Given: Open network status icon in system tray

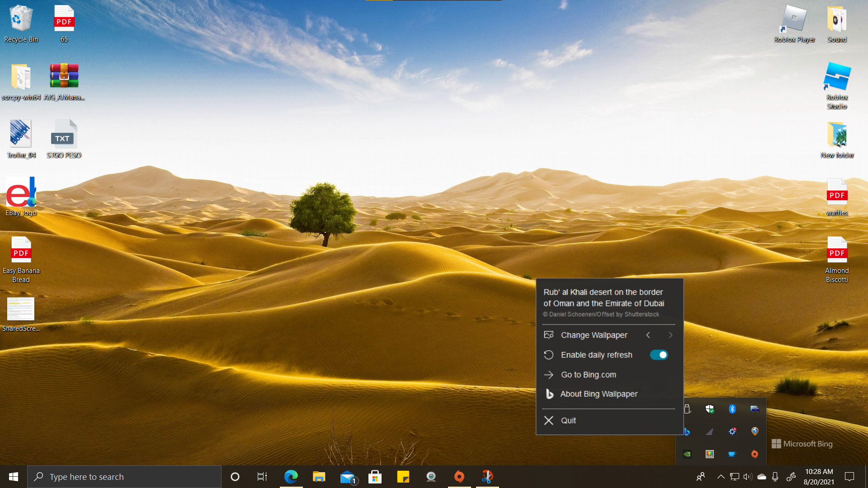Looking at the screenshot, I should [x=735, y=477].
